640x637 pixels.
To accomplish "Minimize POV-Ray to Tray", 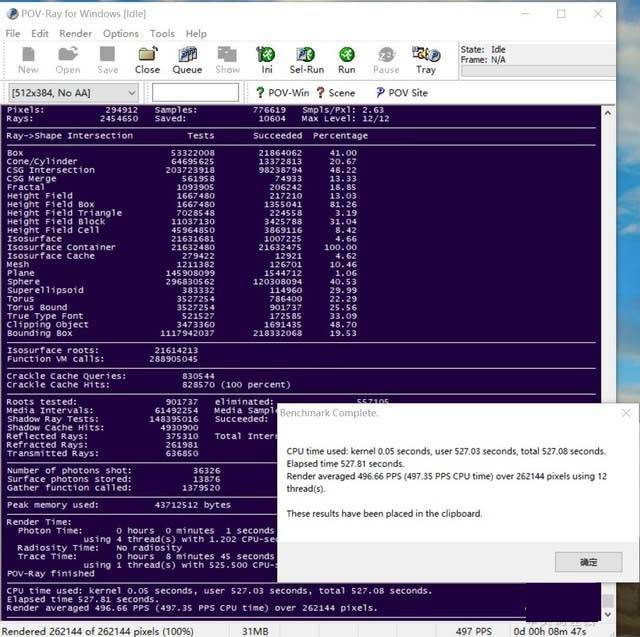I will click(426, 60).
